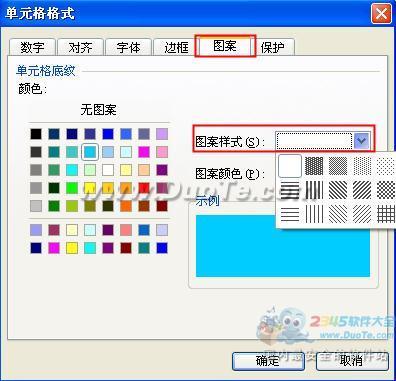Open the 边框 tab
Viewport: 396px width, 381px height.
pos(176,47)
